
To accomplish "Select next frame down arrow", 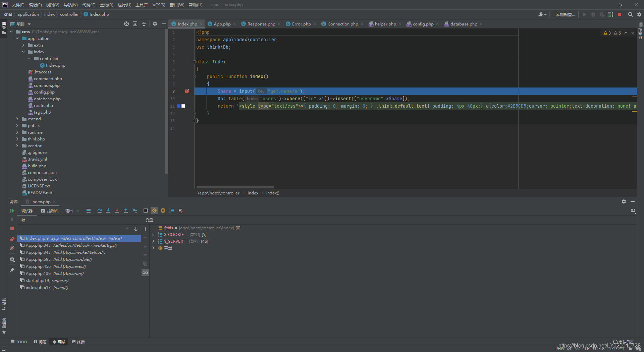I will 136,229.
